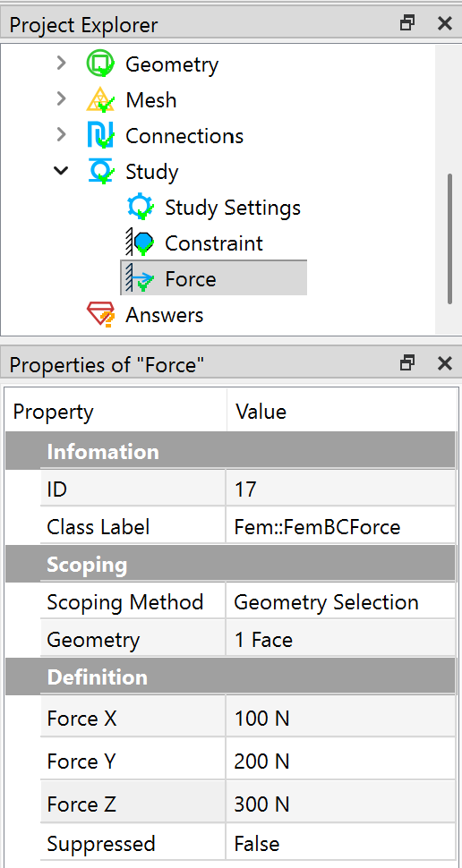This screenshot has height=868, width=462.
Task: Expand the Geometry tree node
Action: click(61, 64)
